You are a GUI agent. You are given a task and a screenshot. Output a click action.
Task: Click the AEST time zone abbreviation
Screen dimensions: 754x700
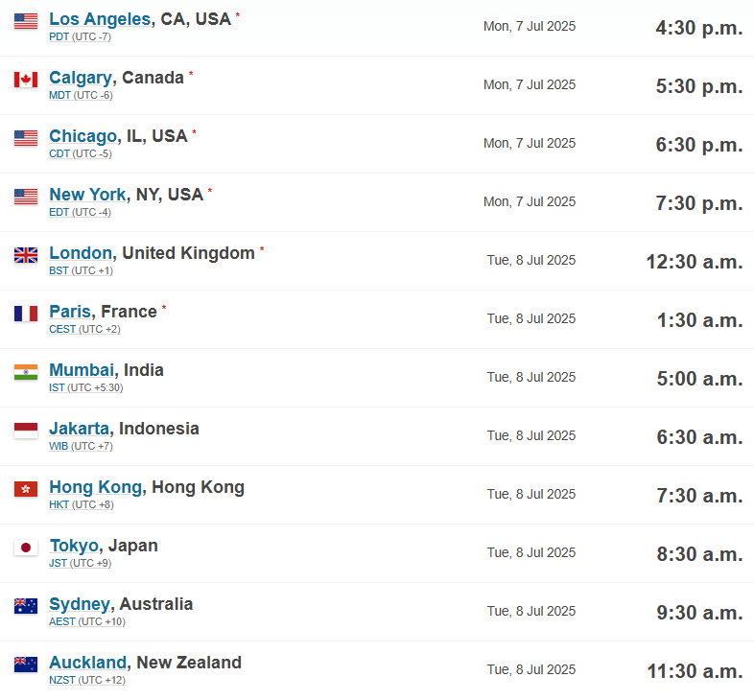[x=62, y=621]
